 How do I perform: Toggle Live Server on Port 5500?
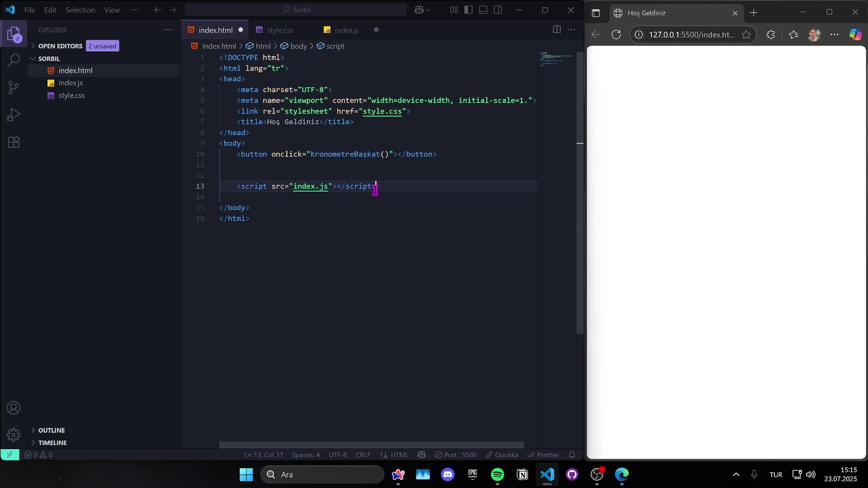click(455, 455)
